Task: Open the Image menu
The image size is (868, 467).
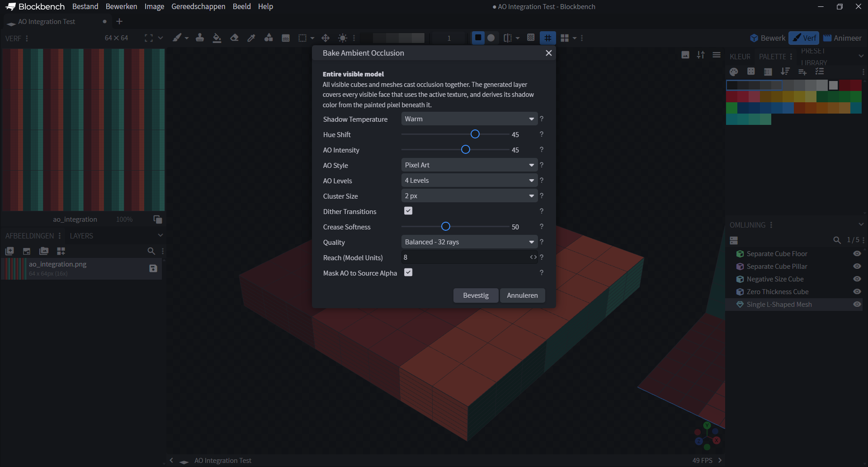Action: point(154,6)
